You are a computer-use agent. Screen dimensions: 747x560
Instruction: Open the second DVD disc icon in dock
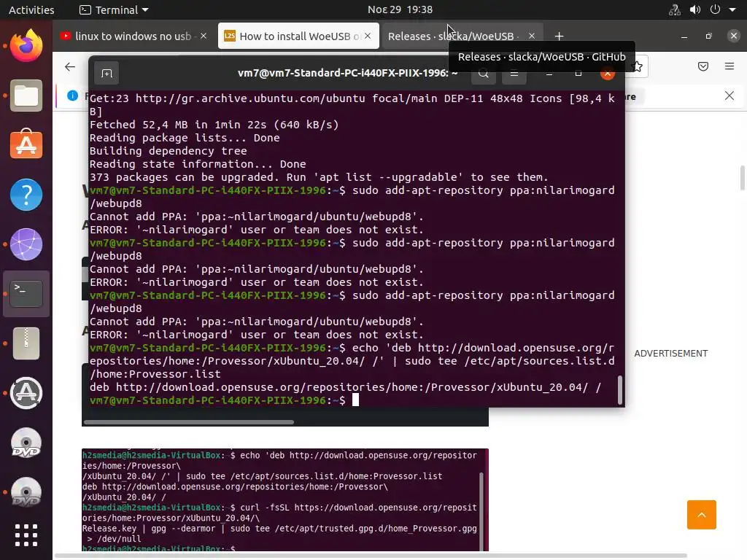pos(26,492)
